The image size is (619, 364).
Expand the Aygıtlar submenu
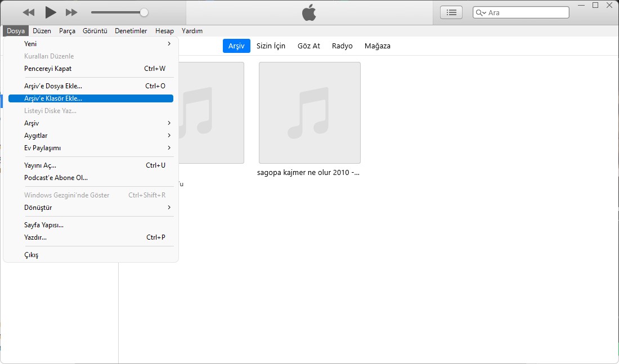coord(90,136)
